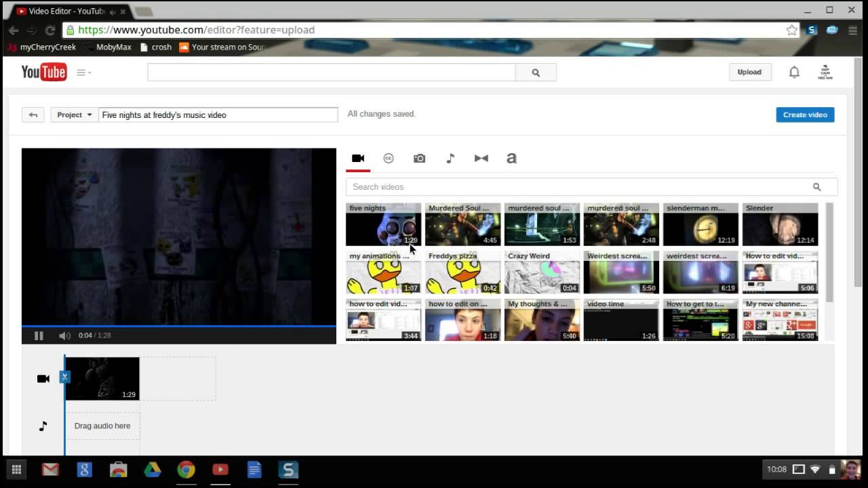The height and width of the screenshot is (488, 868).
Task: Launch Google Drive from the shelf
Action: (x=152, y=470)
